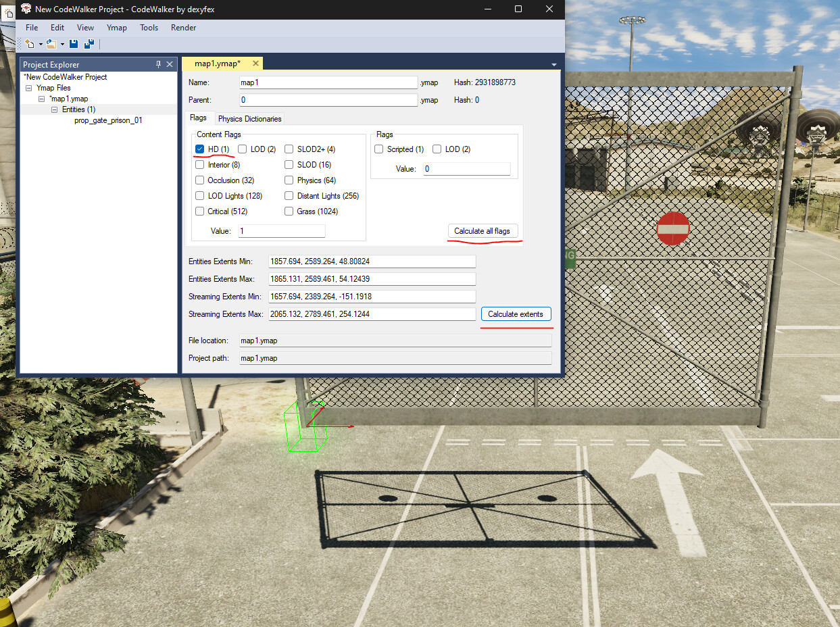The image size is (840, 627).
Task: Open the Ymap menu
Action: [117, 28]
